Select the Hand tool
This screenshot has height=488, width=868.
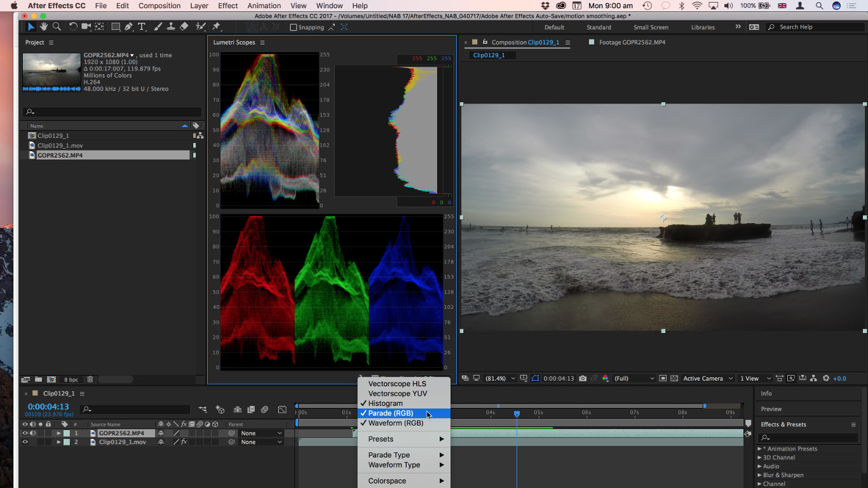(x=44, y=27)
